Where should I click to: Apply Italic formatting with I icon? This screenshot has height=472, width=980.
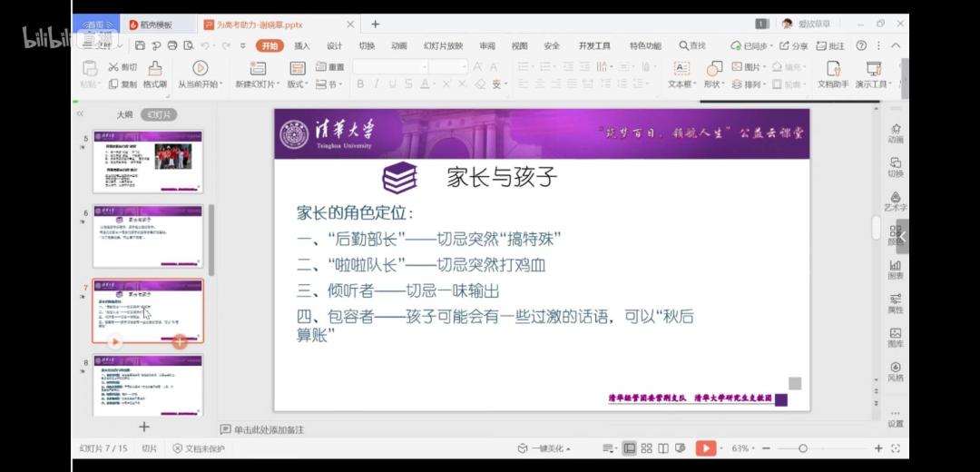tap(377, 84)
